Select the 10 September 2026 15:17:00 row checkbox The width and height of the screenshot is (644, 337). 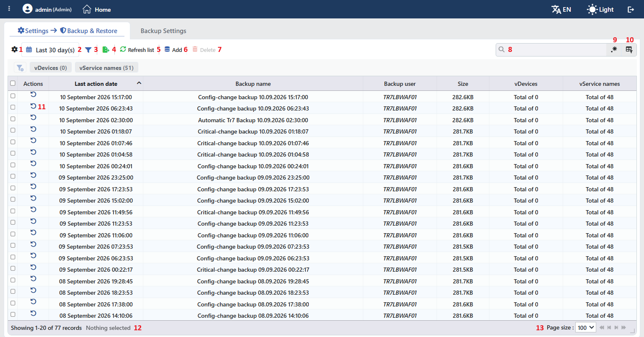[x=13, y=96]
